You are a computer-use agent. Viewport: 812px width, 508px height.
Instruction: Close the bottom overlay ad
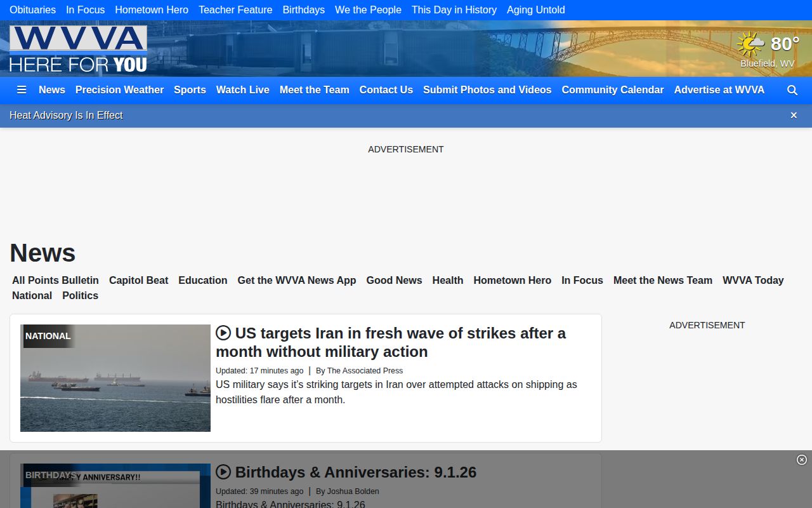802,460
